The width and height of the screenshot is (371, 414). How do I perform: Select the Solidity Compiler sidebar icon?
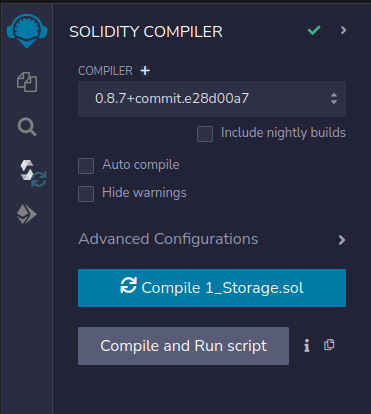pyautogui.click(x=33, y=173)
